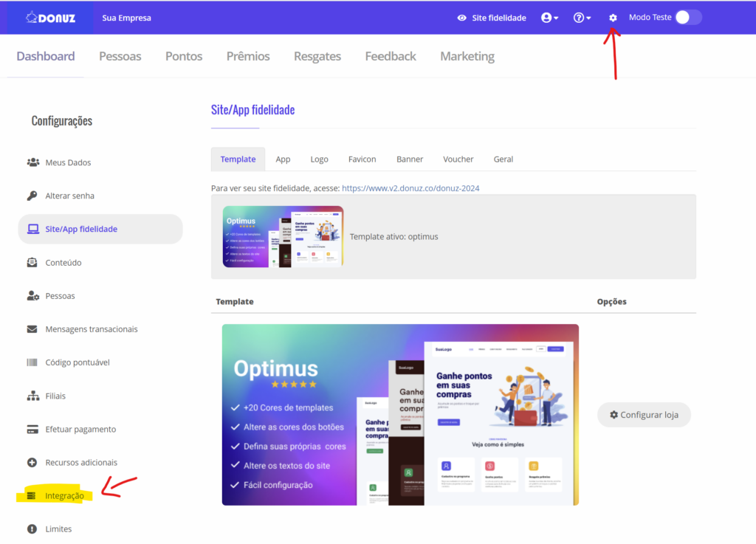
Task: Toggle the Modo Teste switch
Action: (x=687, y=18)
